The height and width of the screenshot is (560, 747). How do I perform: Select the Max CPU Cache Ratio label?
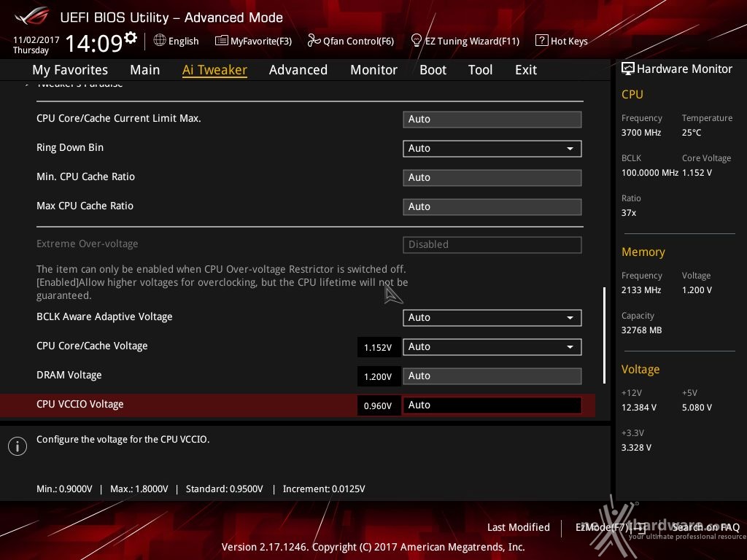pos(85,206)
